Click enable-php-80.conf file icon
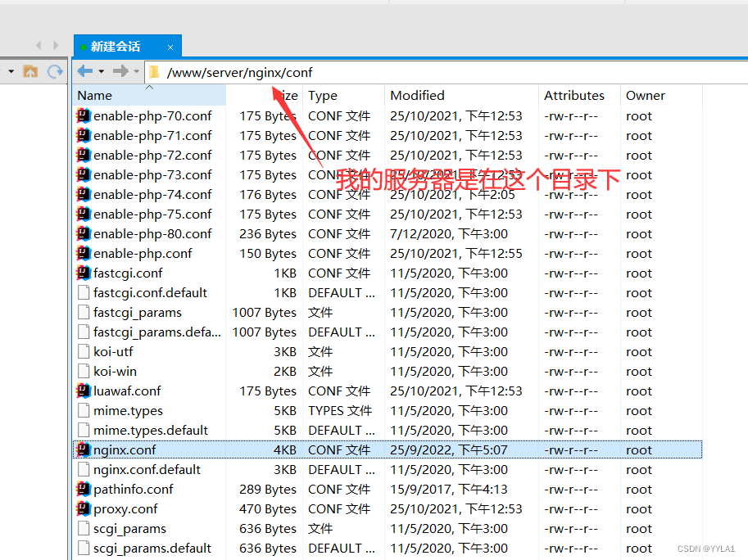Image resolution: width=748 pixels, height=560 pixels. (x=84, y=233)
